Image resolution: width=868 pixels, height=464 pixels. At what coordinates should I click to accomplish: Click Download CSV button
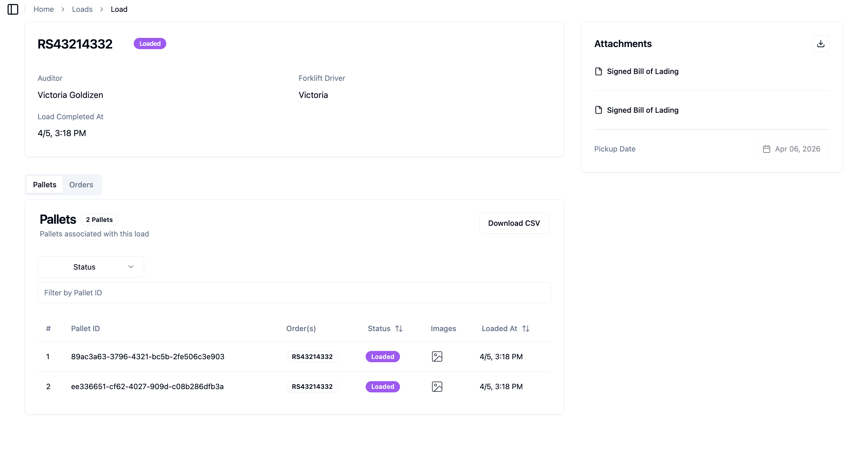[x=514, y=223]
